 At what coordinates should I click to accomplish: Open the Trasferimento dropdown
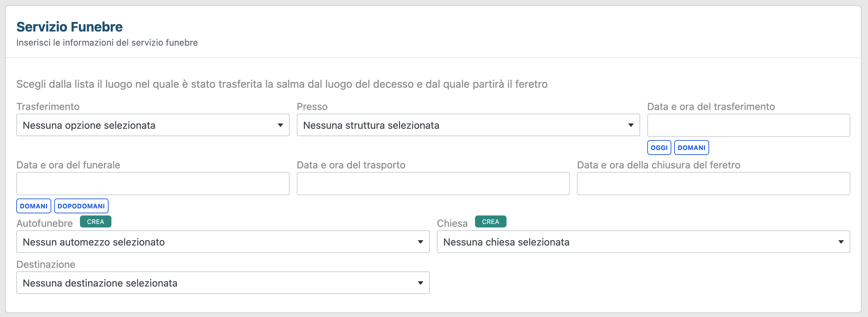coord(152,125)
